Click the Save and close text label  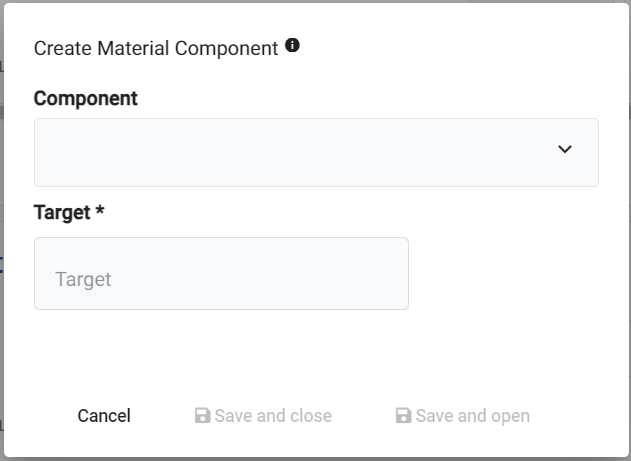273,416
